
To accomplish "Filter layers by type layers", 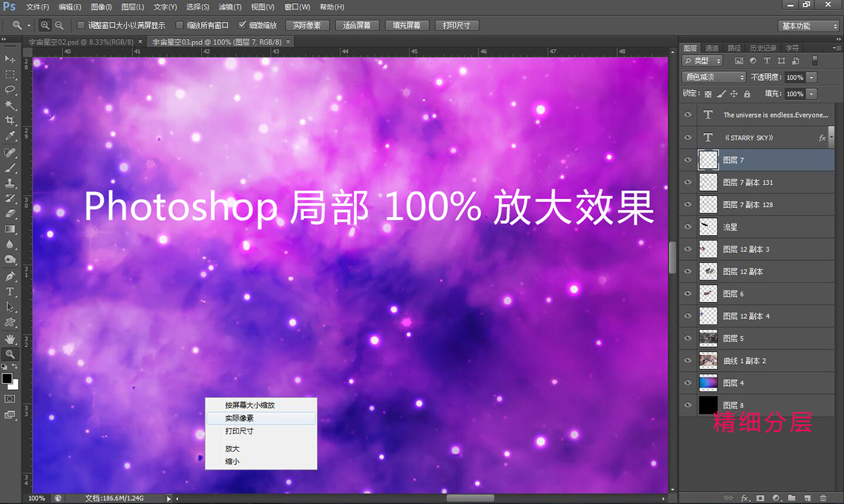I will [x=767, y=61].
